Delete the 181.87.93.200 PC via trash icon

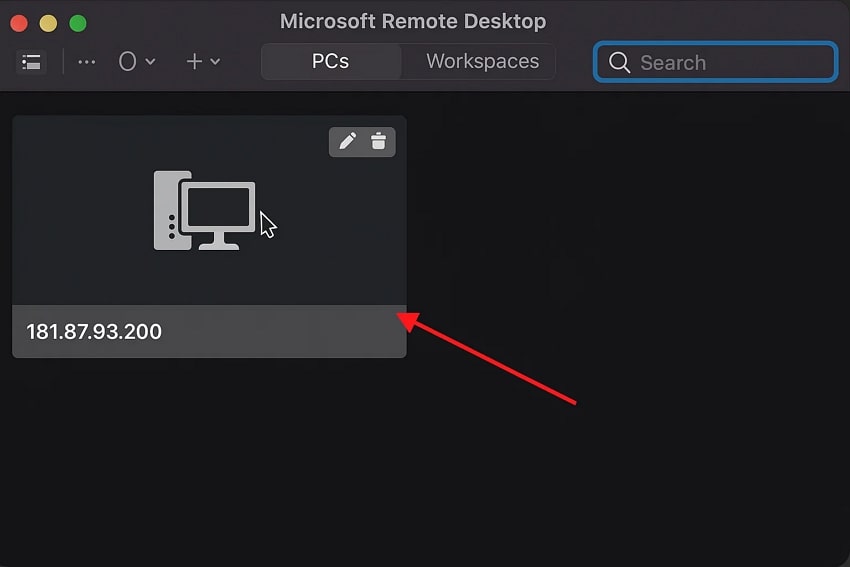(378, 141)
